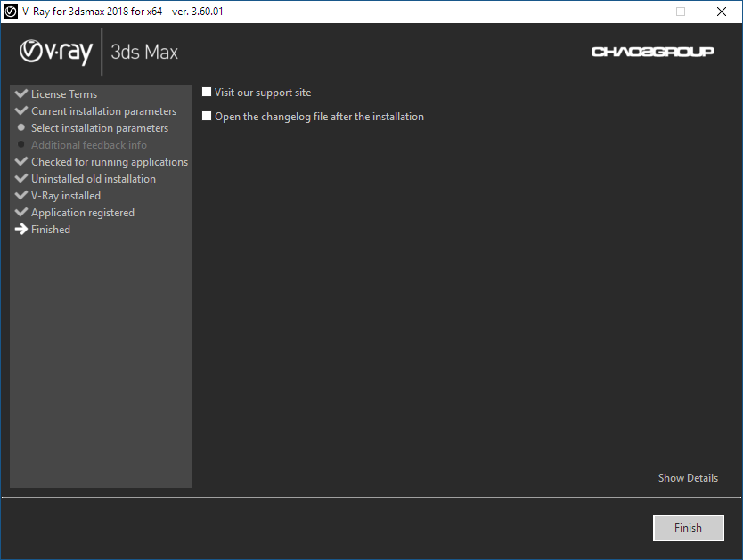Click the Finish button

click(688, 527)
